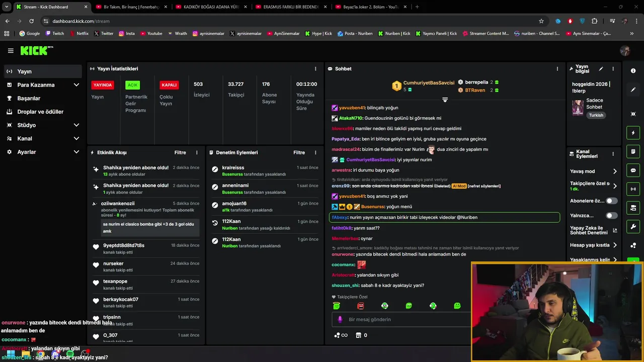Open media control icon in browser toolbar

612,21
